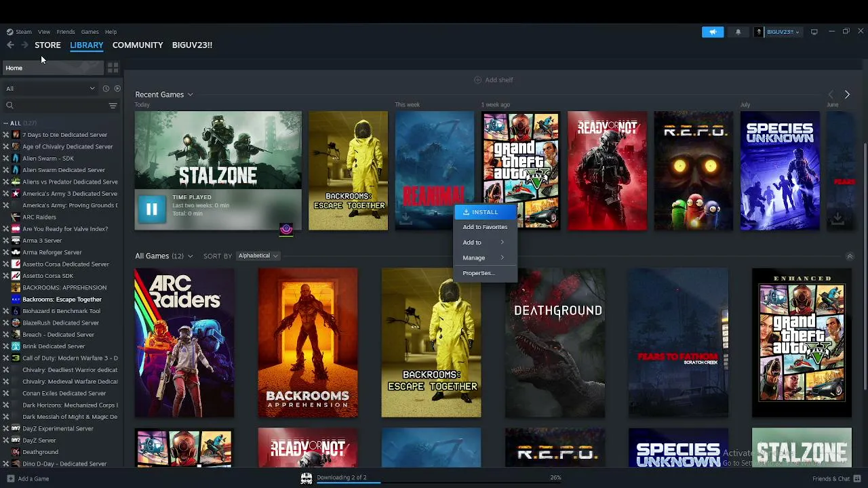The image size is (868, 488).
Task: Collapse the All Games shelf
Action: [849, 256]
